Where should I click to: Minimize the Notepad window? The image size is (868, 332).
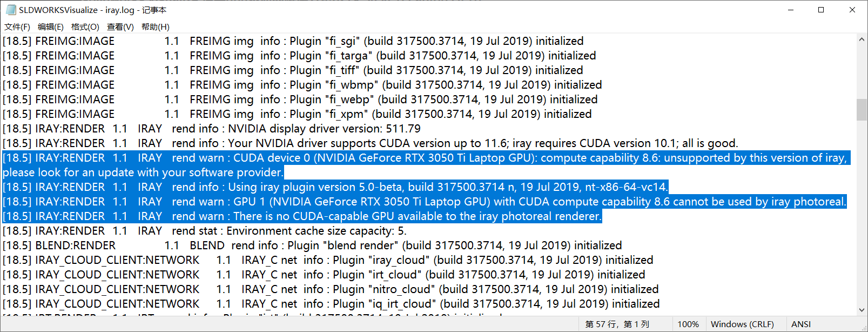[x=790, y=10]
